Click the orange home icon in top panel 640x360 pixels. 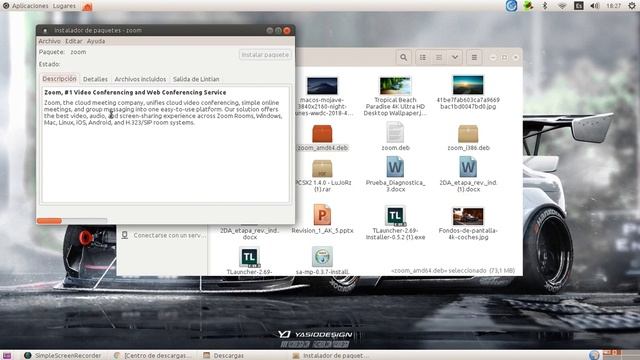click(87, 6)
